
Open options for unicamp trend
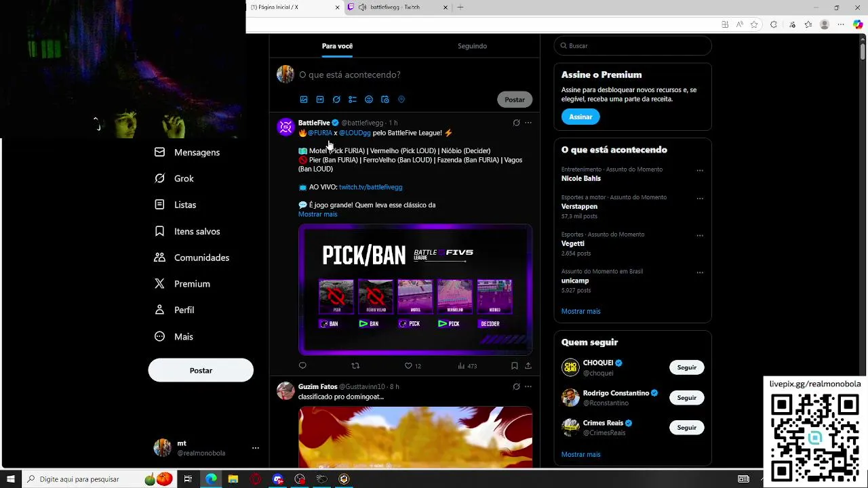pos(700,272)
